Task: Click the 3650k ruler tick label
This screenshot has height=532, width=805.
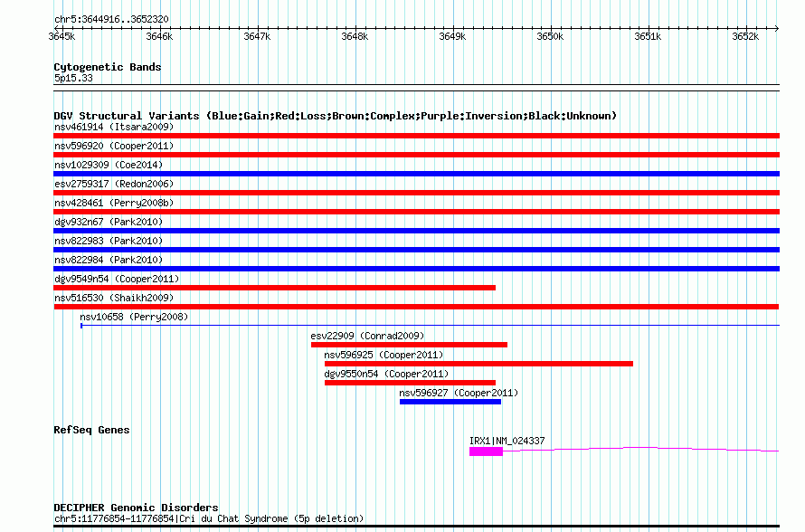Action: pos(550,36)
